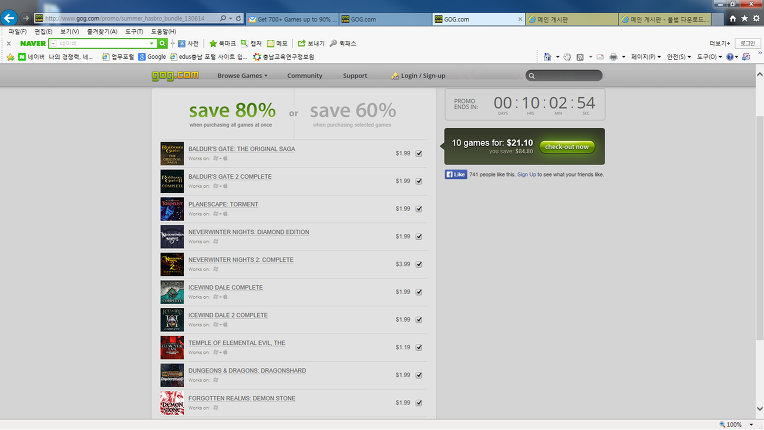Open the Naver 메모 memo tool
This screenshot has height=430, width=764.
[277, 43]
